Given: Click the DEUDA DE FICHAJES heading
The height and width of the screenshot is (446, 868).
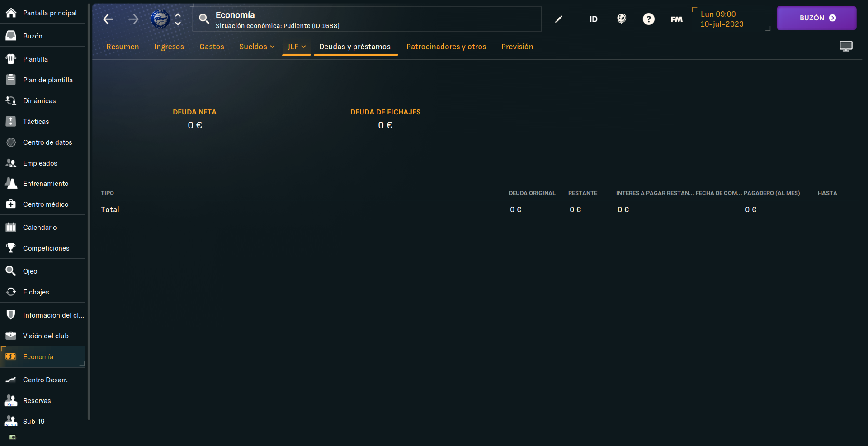Looking at the screenshot, I should (385, 112).
